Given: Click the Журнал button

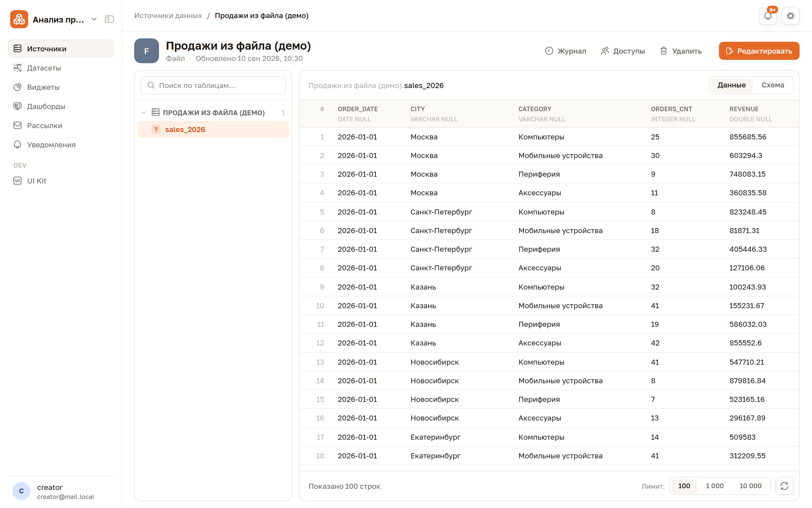Looking at the screenshot, I should 565,51.
